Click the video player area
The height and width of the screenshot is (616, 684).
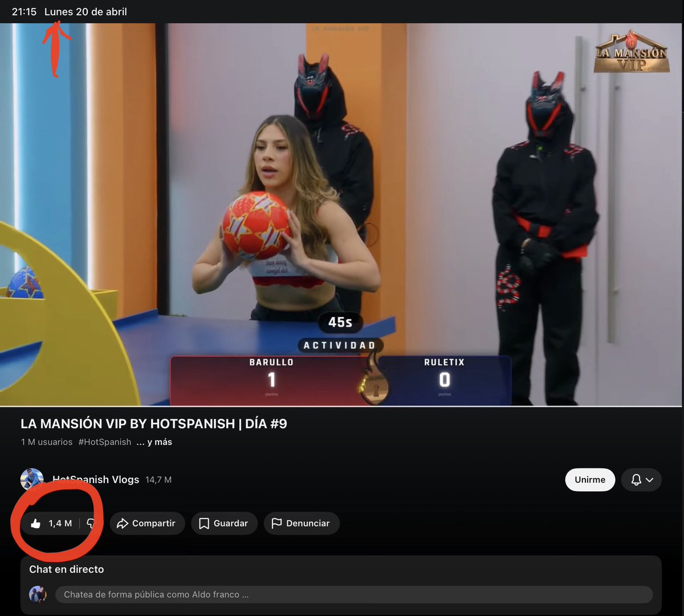click(341, 214)
